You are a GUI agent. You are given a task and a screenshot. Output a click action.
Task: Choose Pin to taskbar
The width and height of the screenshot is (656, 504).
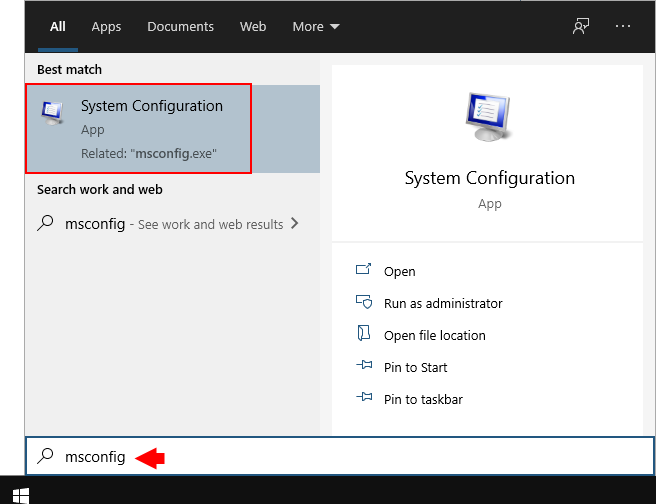point(422,399)
